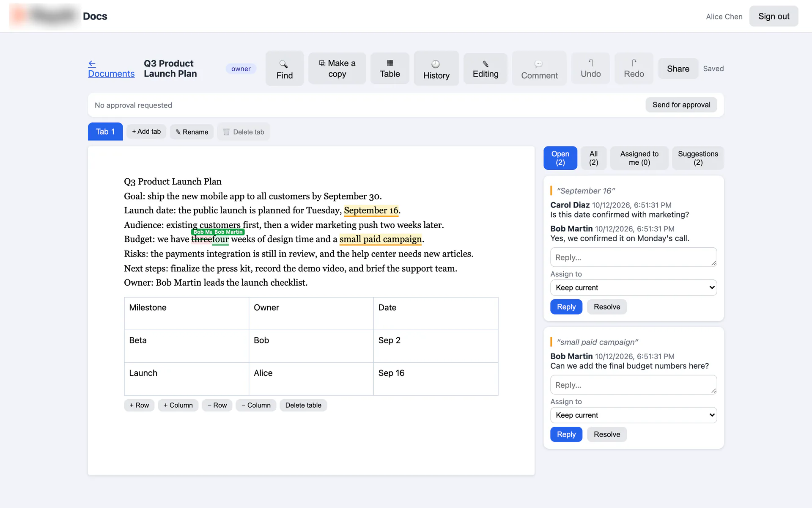
Task: Add a new tab
Action: coord(146,132)
